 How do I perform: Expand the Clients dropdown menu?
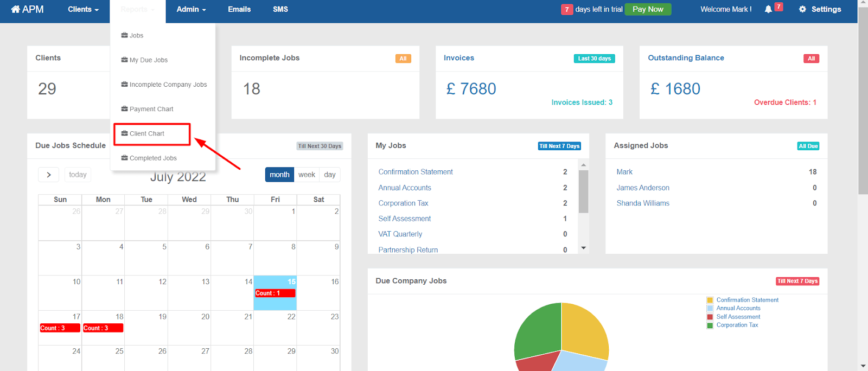pyautogui.click(x=83, y=9)
